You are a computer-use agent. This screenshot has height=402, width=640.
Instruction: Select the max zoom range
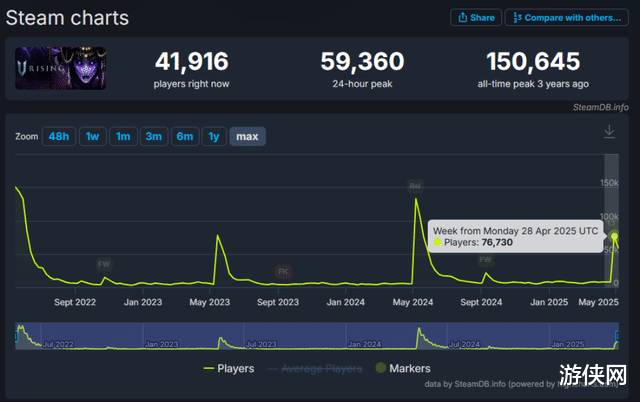[x=247, y=136]
